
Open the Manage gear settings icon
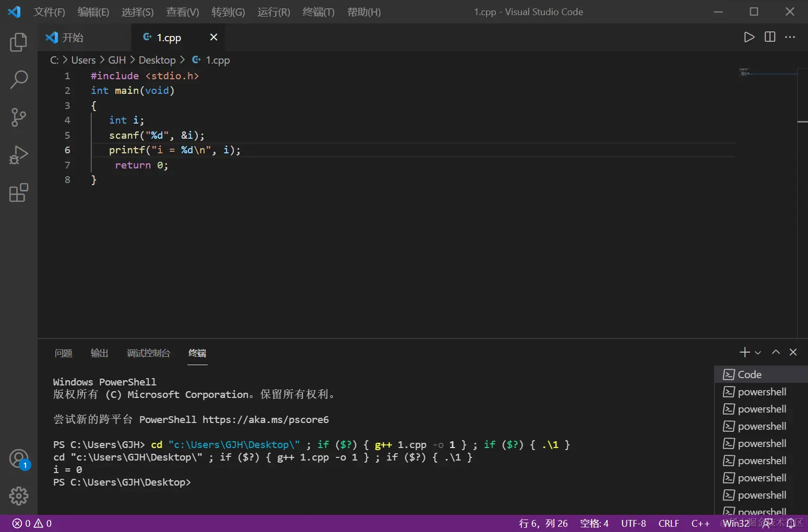click(19, 496)
